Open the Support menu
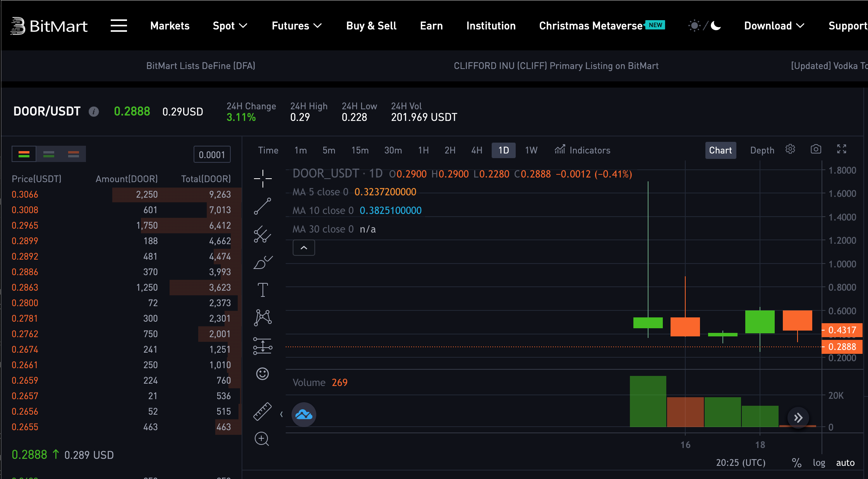 [848, 26]
